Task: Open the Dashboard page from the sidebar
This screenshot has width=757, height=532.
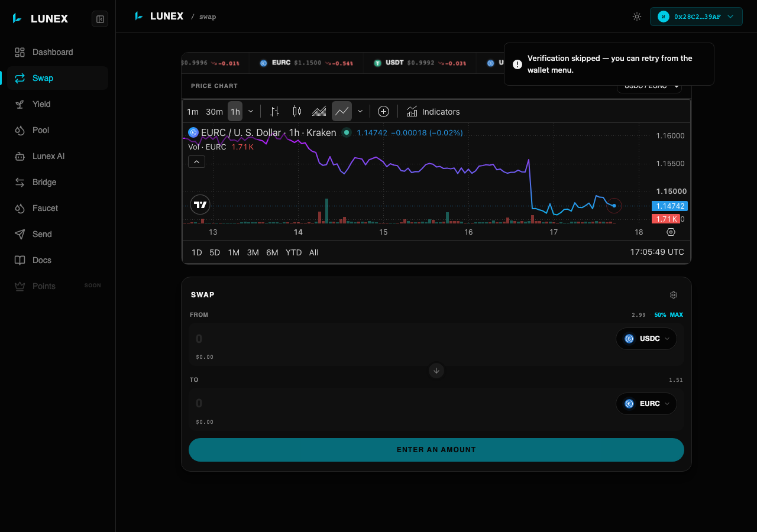Action: pyautogui.click(x=57, y=52)
